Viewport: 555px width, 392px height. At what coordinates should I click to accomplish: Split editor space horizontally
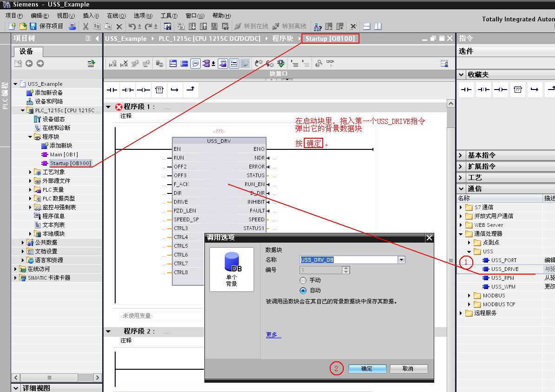pos(367,26)
